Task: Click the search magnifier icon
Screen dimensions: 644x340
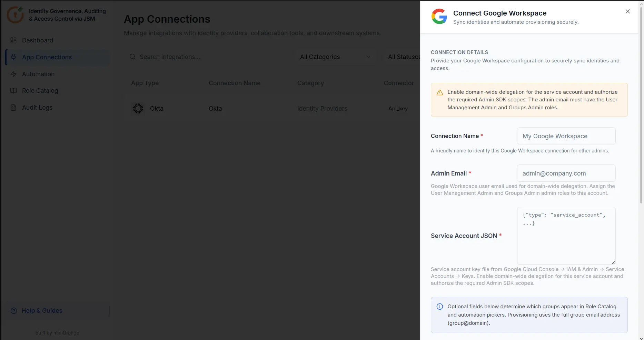Action: 132,57
